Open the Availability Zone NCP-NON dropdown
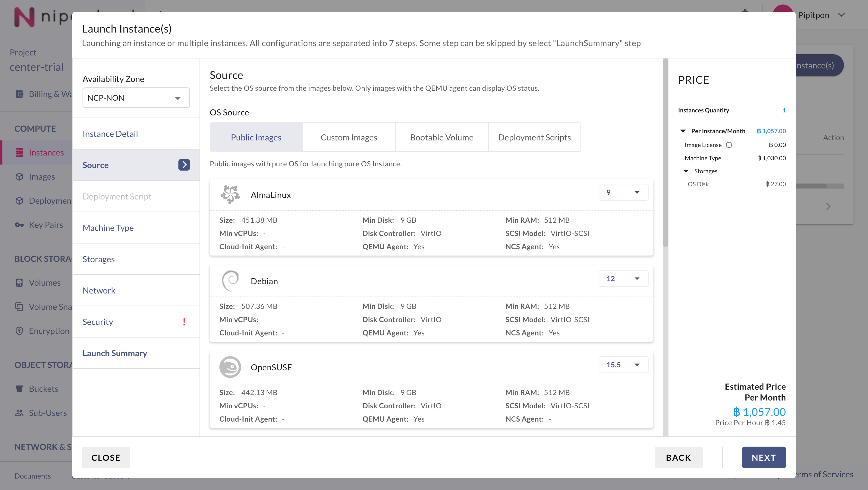 pyautogui.click(x=136, y=98)
